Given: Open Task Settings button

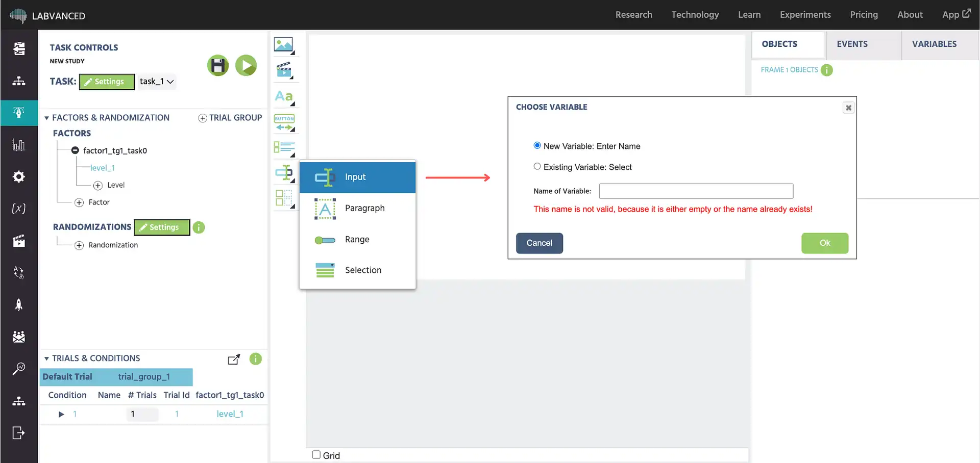Looking at the screenshot, I should (107, 82).
